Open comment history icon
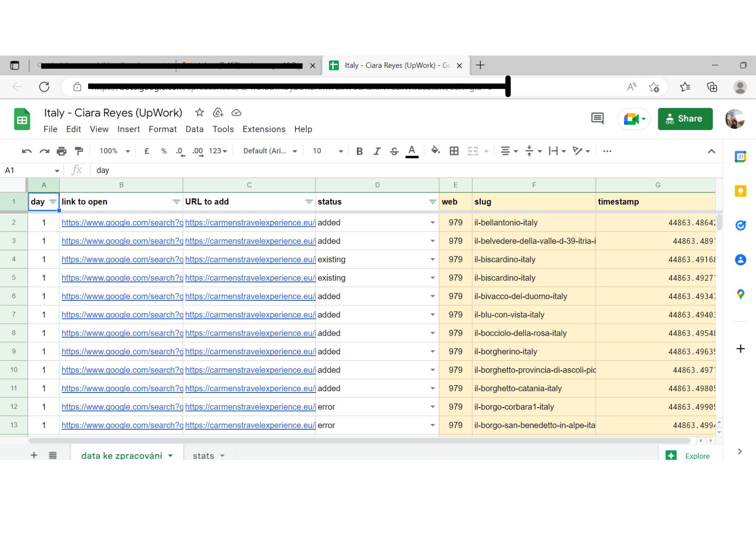 click(x=597, y=118)
